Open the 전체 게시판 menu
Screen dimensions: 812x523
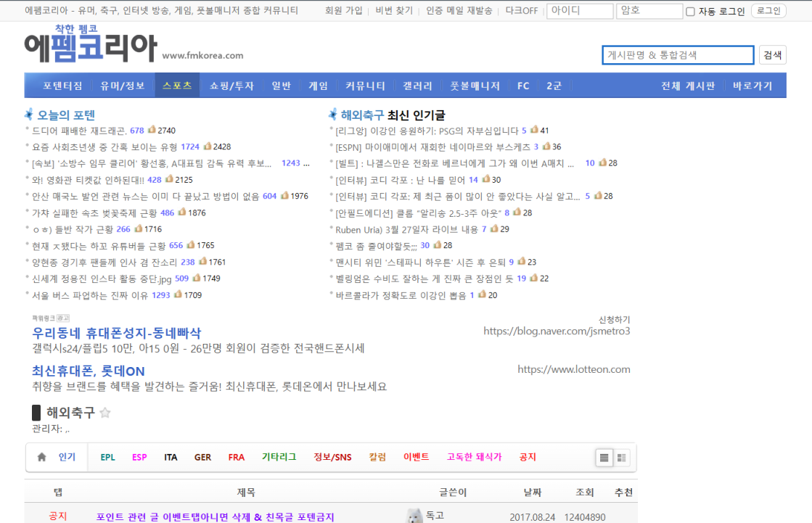(x=688, y=86)
